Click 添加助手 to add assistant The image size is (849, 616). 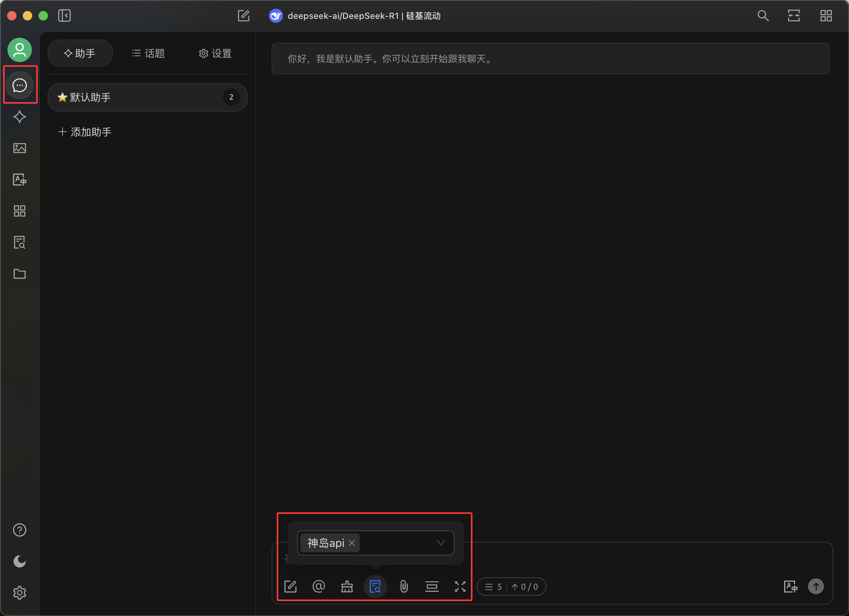[85, 132]
